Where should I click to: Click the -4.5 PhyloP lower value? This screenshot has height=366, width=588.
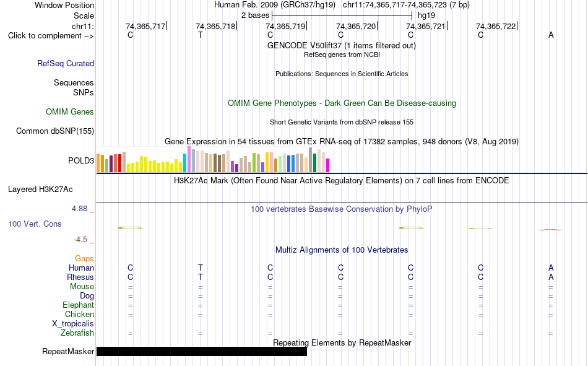(x=80, y=240)
